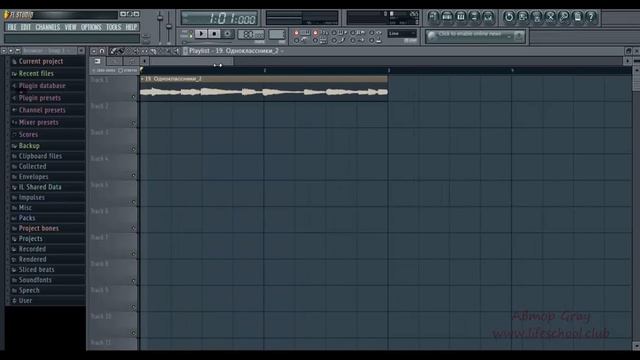Screen dimensions: 640x360
Task: Open the OPTIONS menu
Action: click(x=91, y=27)
